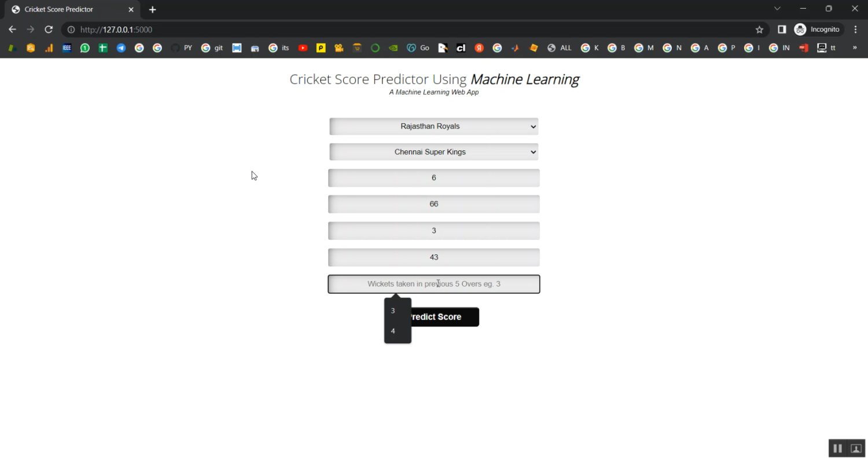The height and width of the screenshot is (459, 868).
Task: Open the 'tt' bookmark
Action: pyautogui.click(x=826, y=48)
